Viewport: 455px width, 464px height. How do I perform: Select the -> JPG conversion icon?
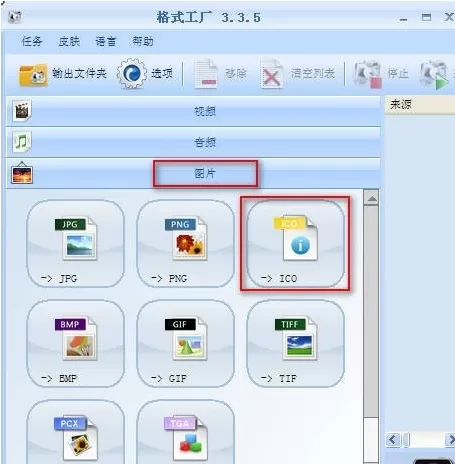(75, 244)
